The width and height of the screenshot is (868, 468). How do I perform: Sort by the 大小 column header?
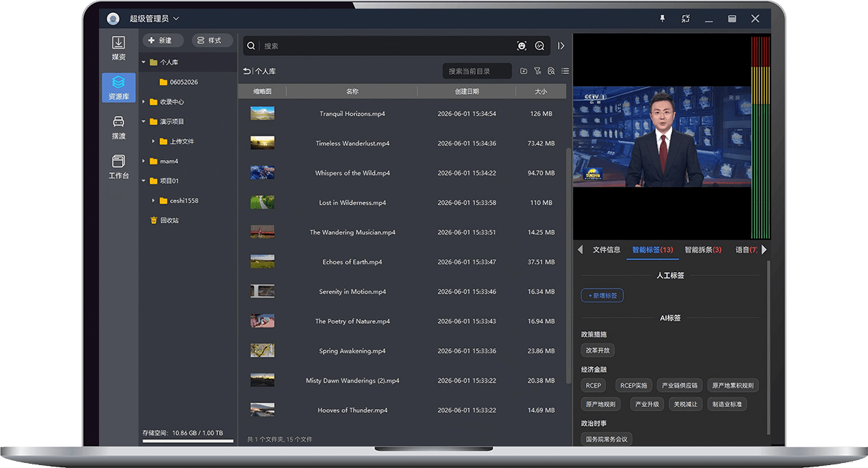541,91
